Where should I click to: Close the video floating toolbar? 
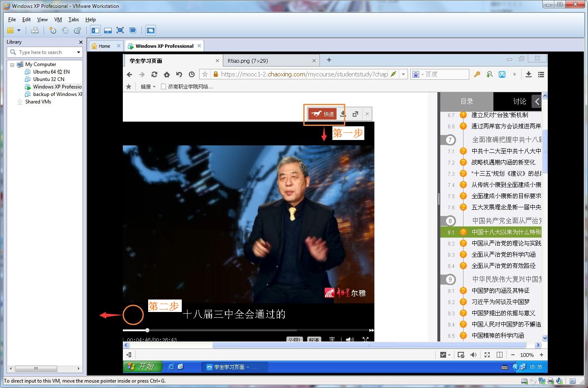[x=367, y=114]
